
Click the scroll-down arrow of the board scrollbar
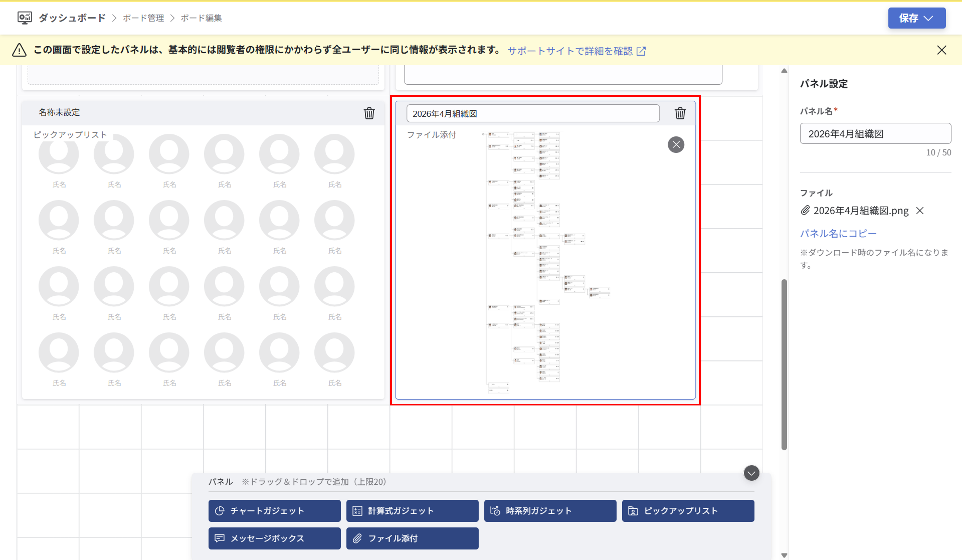[x=784, y=555]
